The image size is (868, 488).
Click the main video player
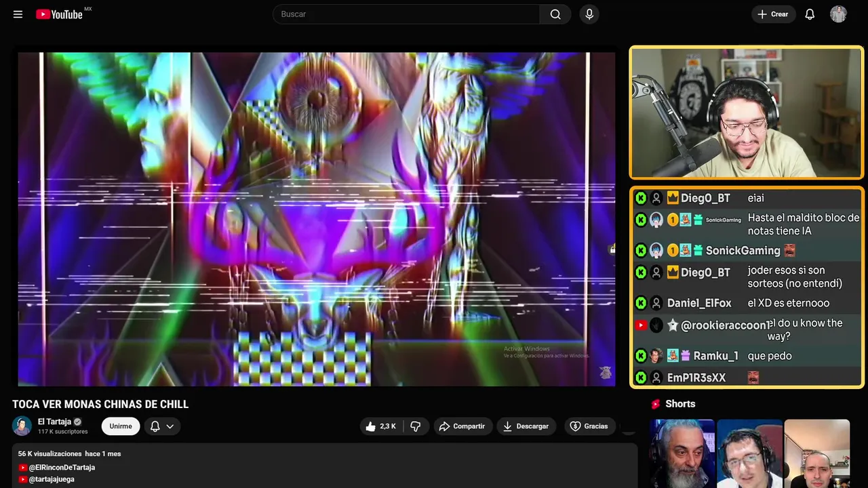pos(317,219)
